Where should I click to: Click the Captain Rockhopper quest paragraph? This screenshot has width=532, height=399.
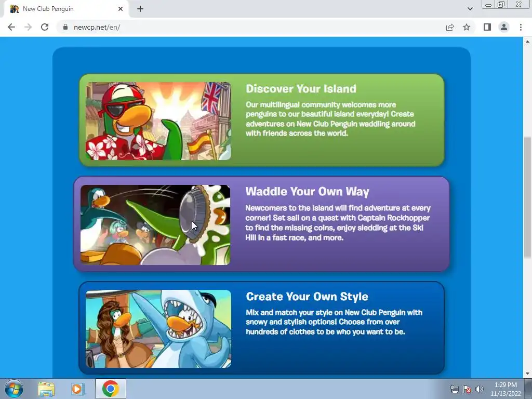point(338,222)
